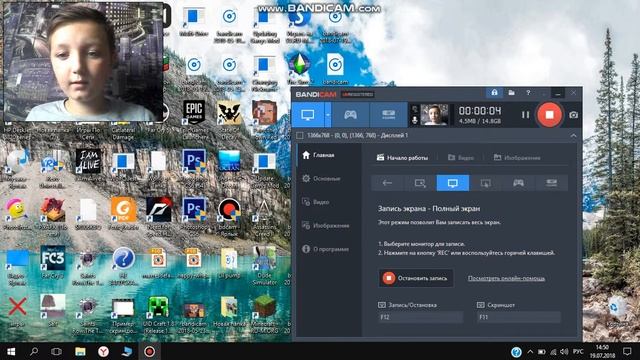Open the О программе sidebar section
Screen dimensions: 640x360
pyautogui.click(x=325, y=249)
